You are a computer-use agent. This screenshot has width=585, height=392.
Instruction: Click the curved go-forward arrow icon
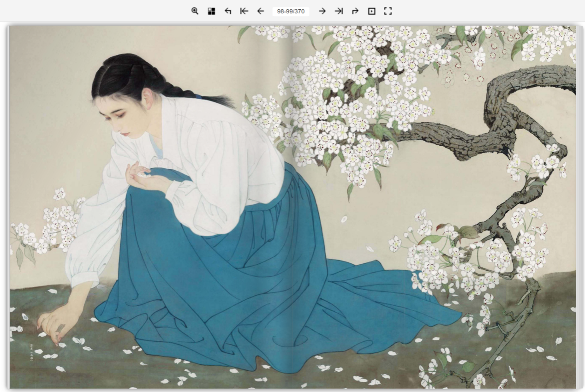(355, 11)
